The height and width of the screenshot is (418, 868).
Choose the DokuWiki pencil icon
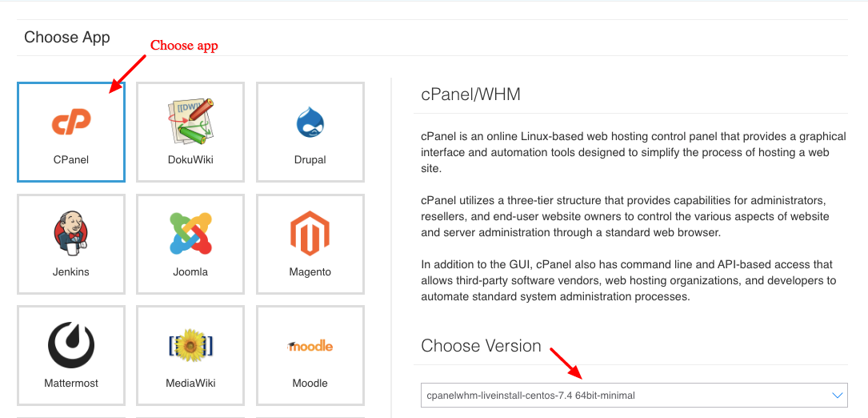190,122
